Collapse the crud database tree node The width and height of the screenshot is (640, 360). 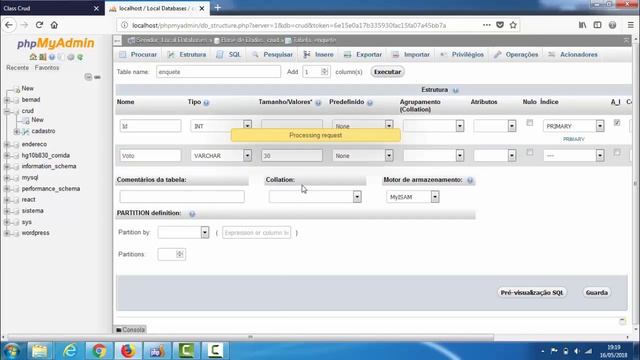pyautogui.click(x=7, y=111)
